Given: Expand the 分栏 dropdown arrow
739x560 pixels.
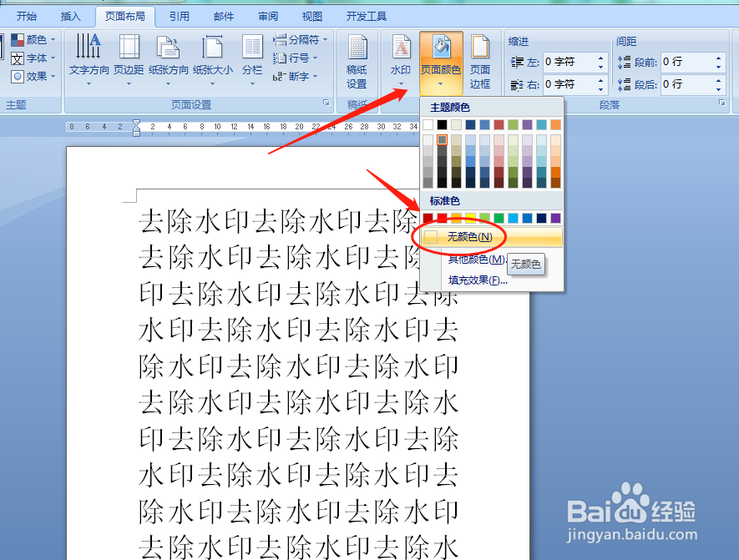Looking at the screenshot, I should pos(252,84).
